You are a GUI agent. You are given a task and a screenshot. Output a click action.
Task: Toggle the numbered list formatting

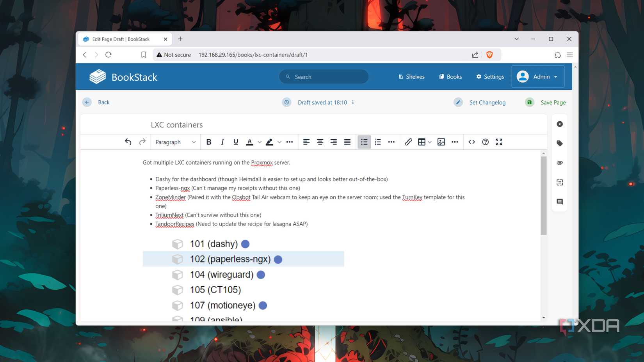(377, 142)
